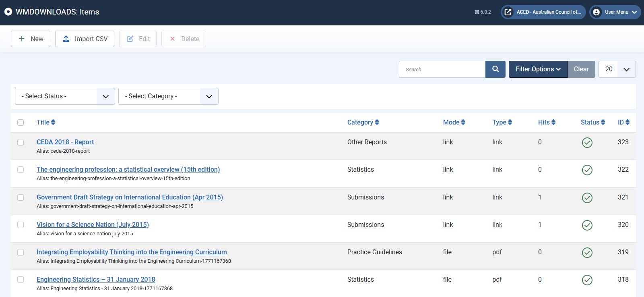The image size is (644, 297).
Task: Click the alias text ceda-2018-report
Action: coord(70,151)
